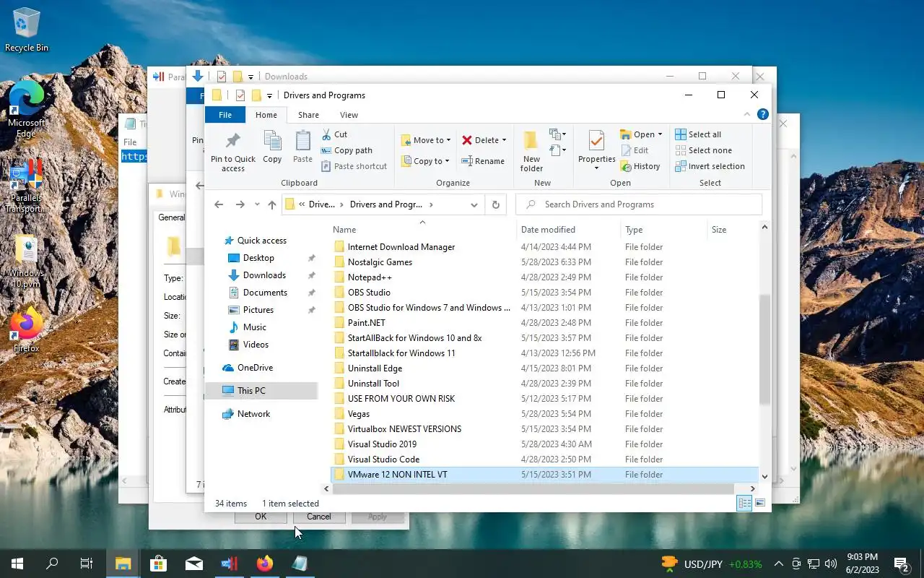Sort by the Date modified column
The width and height of the screenshot is (924, 578).
pos(569,230)
